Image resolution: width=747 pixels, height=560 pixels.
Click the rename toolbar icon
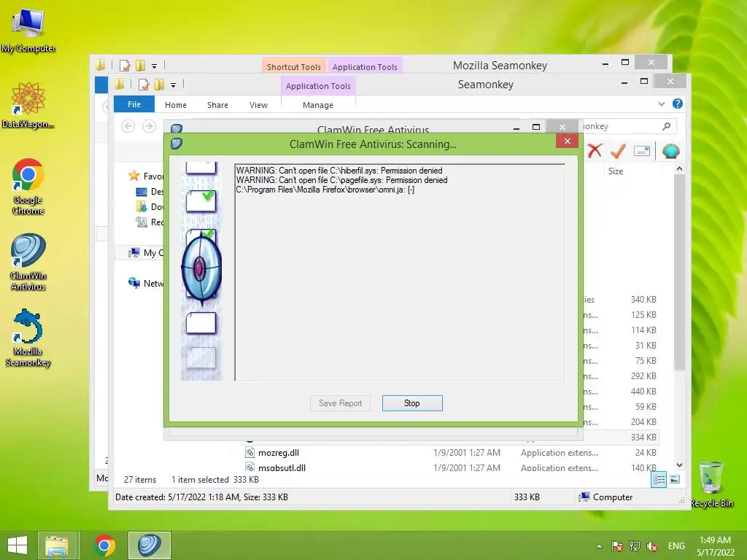[x=642, y=152]
